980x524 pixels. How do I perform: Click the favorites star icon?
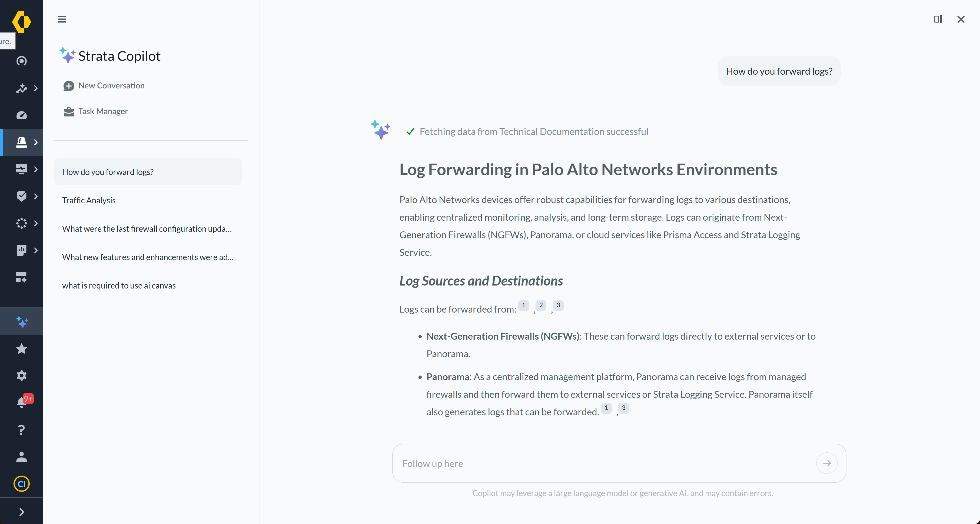point(22,349)
